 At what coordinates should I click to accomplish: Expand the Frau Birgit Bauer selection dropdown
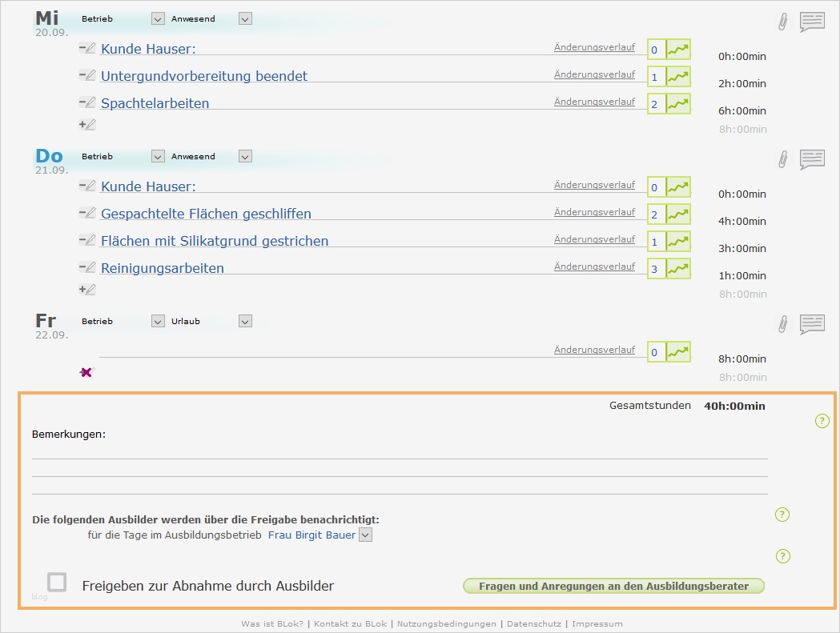(x=365, y=534)
